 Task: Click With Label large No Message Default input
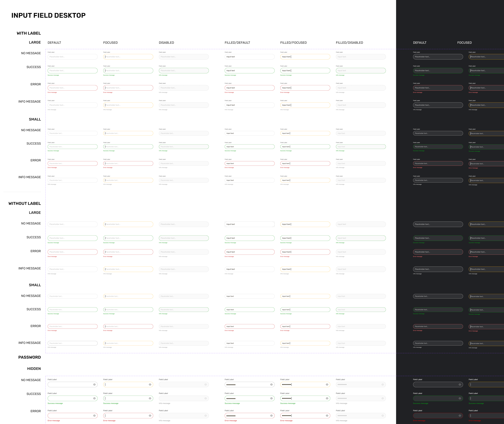(x=73, y=57)
